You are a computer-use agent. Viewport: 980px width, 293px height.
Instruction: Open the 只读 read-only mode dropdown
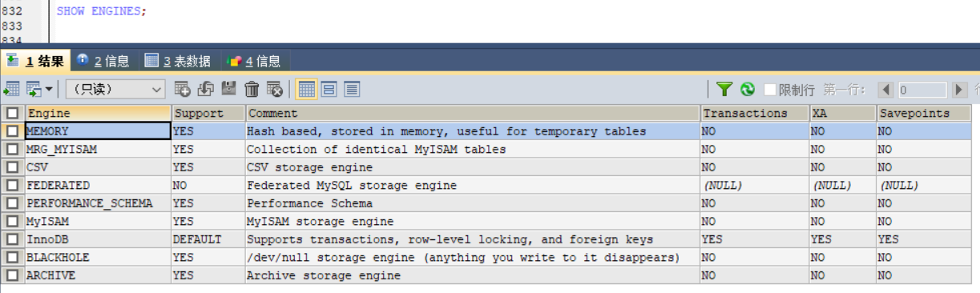[x=115, y=89]
